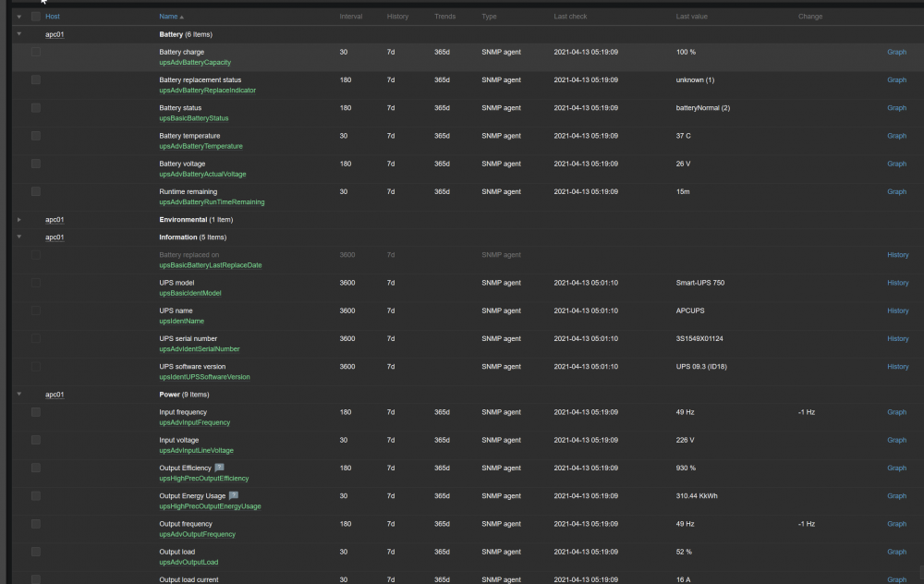The width and height of the screenshot is (924, 584).
Task: Click the upsAdvBatteryRunTimeRemaining key link
Action: coord(212,201)
